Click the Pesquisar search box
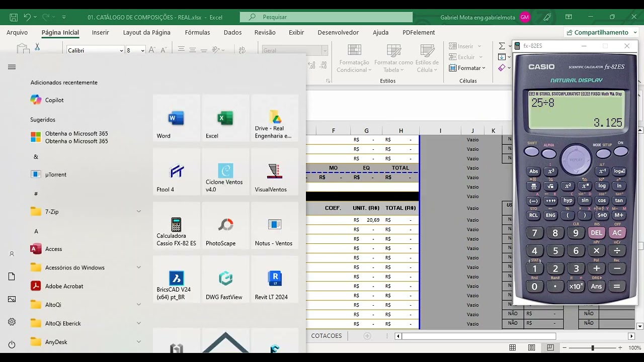 pos(326,17)
